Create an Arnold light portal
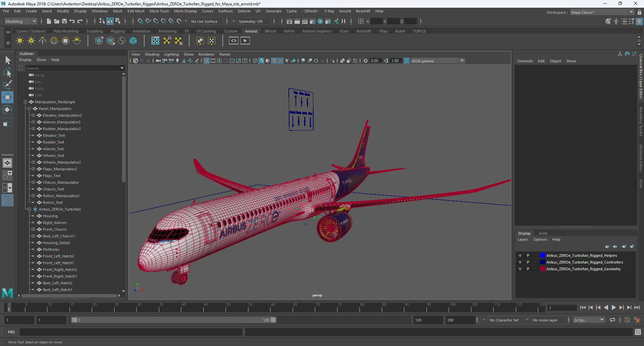 pyautogui.click(x=65, y=41)
